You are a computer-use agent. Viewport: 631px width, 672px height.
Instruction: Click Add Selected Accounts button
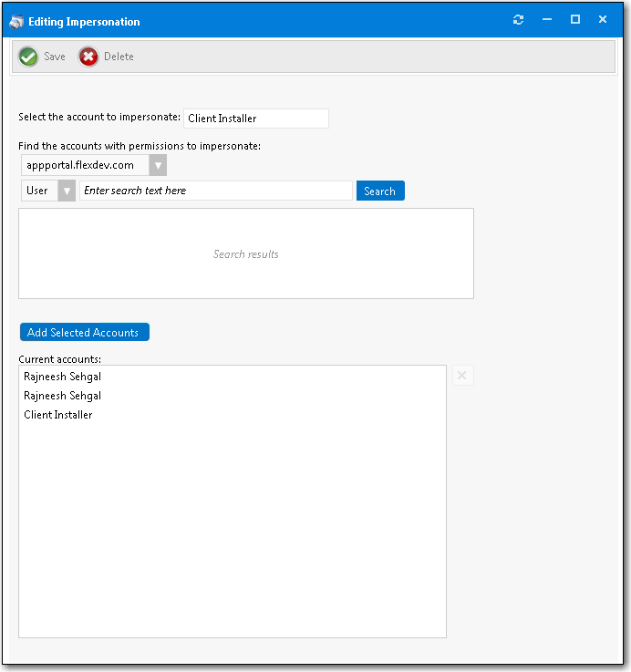pos(84,332)
